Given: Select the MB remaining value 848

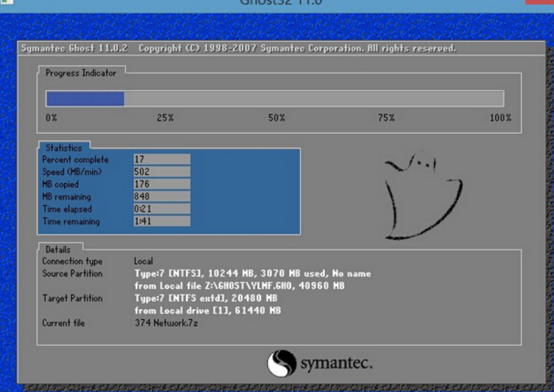Looking at the screenshot, I should [x=162, y=196].
